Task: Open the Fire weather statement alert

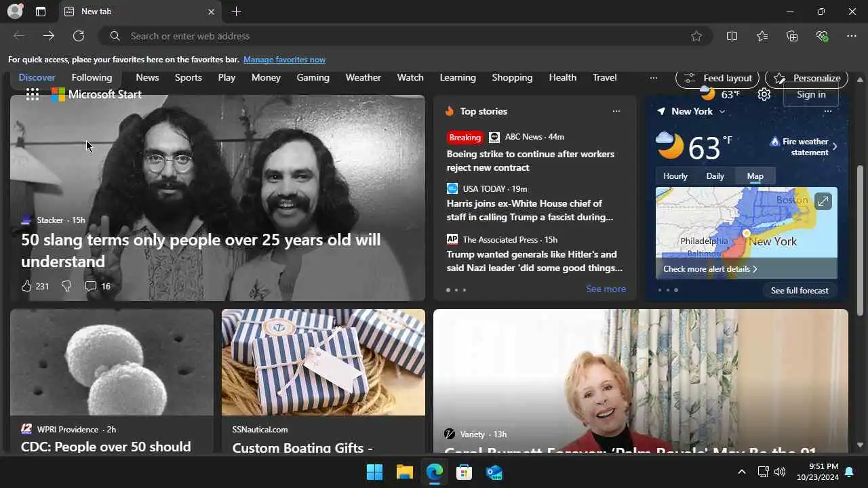Action: (804, 146)
